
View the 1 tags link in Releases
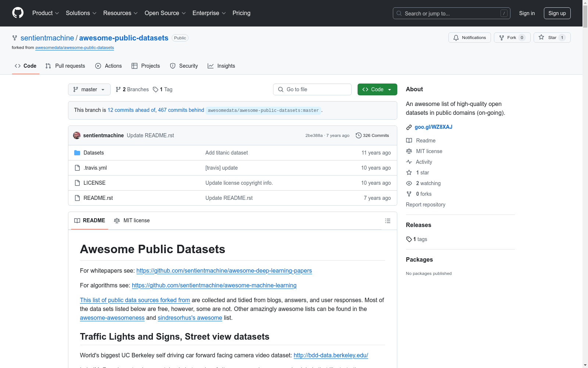click(417, 239)
